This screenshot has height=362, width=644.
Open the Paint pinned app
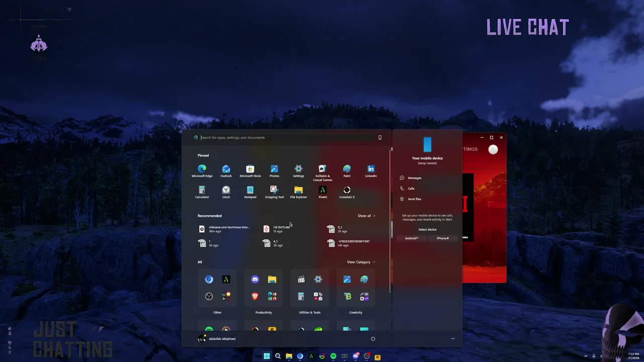[347, 171]
